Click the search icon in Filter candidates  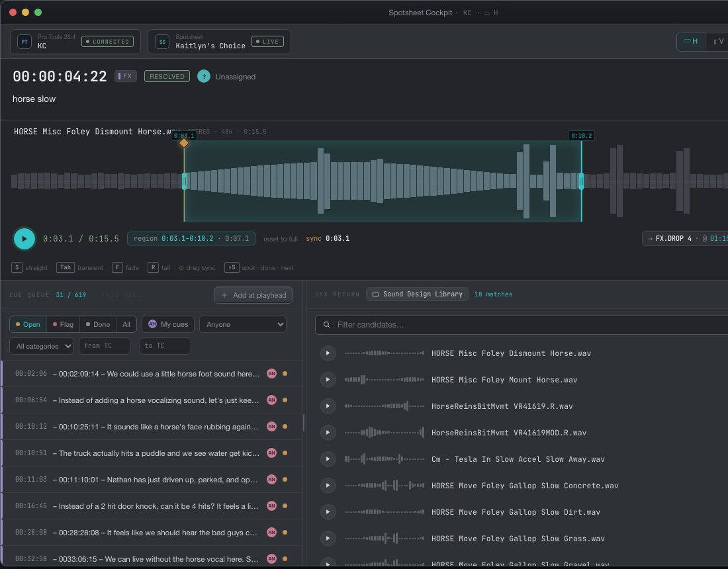tap(327, 325)
